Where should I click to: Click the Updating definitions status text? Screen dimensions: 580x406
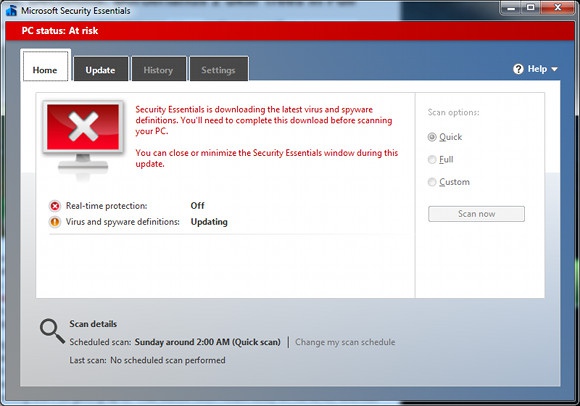pos(209,222)
